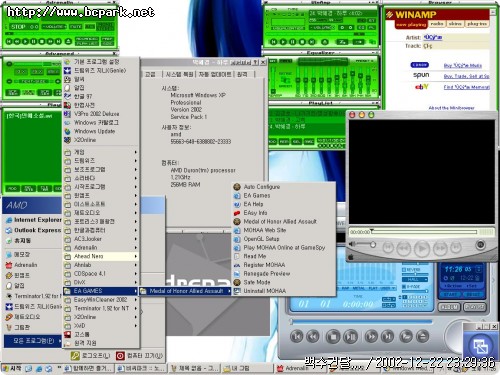The height and width of the screenshot is (375, 500).
Task: Toggle the equalizer ON switch
Action: [x=273, y=61]
